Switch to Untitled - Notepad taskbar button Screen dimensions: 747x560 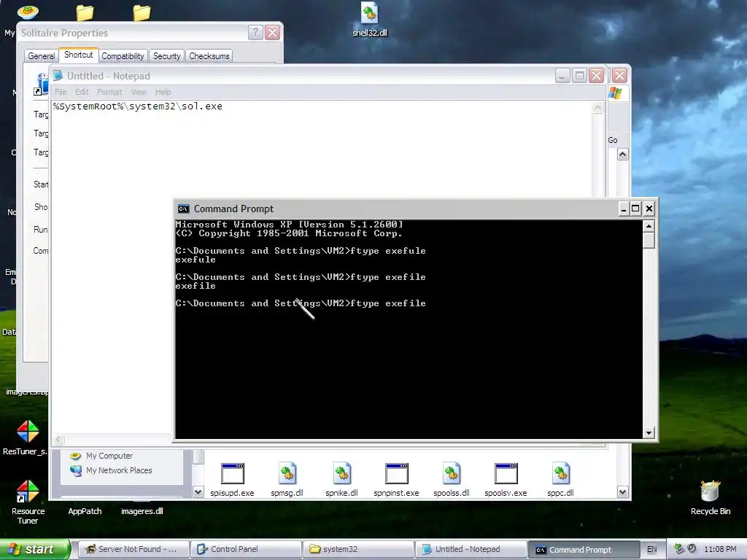[x=471, y=550]
